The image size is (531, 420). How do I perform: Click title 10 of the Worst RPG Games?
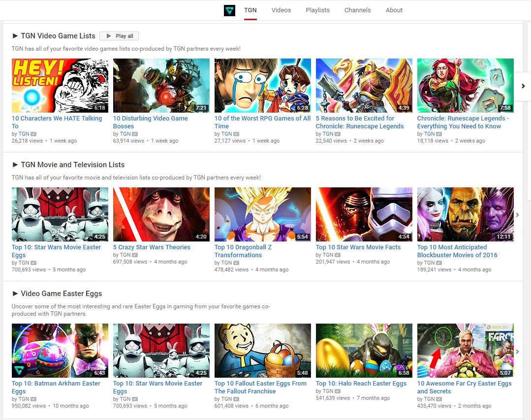(262, 122)
